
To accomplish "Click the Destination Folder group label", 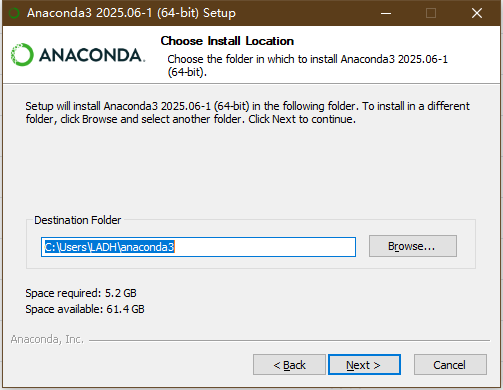I will point(77,220).
